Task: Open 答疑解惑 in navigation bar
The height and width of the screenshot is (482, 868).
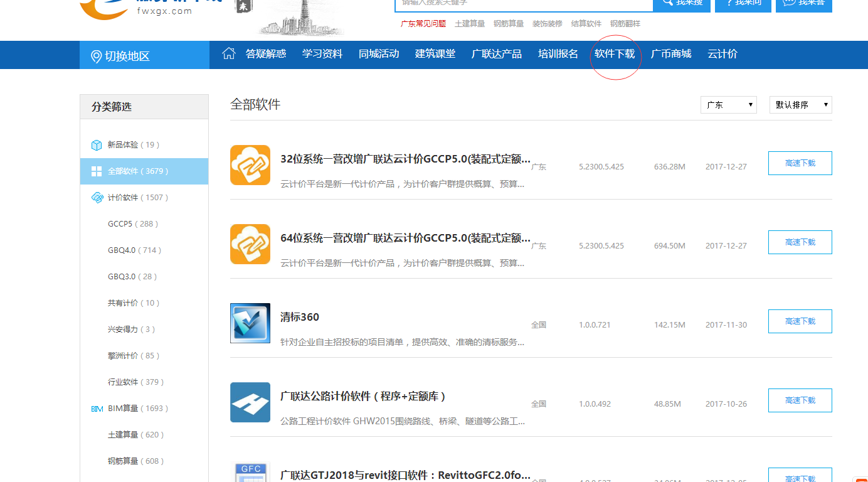Action: point(266,54)
